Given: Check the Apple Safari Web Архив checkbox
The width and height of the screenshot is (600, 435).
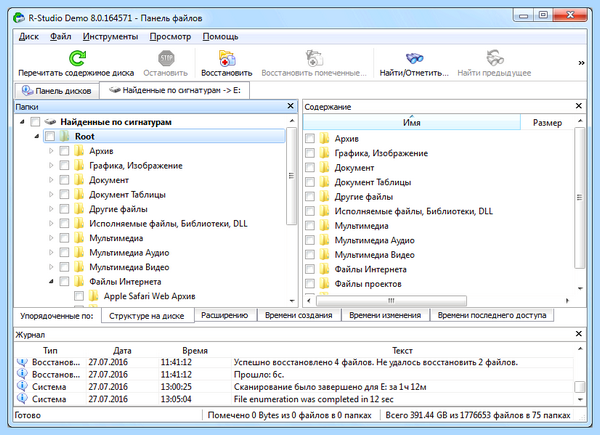Looking at the screenshot, I should point(79,296).
